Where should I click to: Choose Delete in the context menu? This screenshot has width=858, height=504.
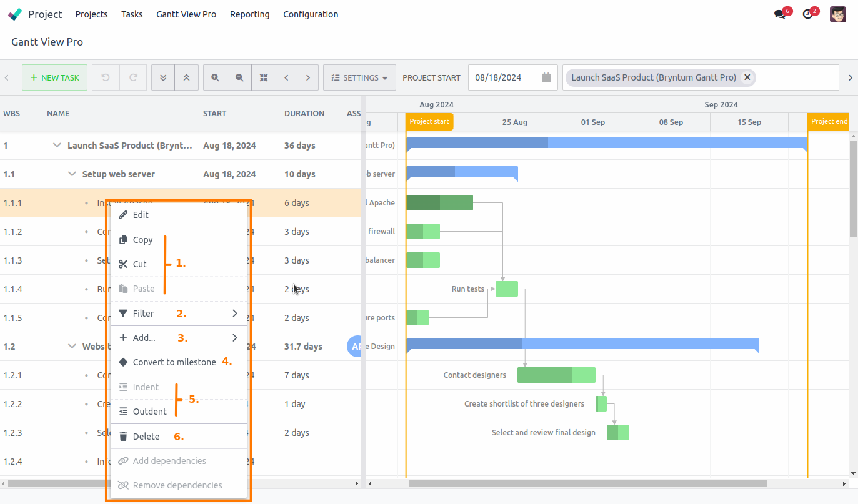(146, 436)
